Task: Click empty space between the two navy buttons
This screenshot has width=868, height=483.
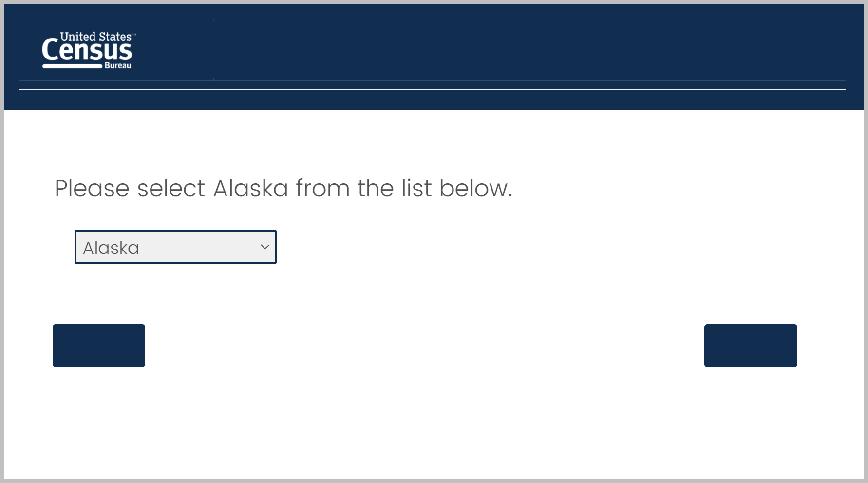Action: point(424,346)
